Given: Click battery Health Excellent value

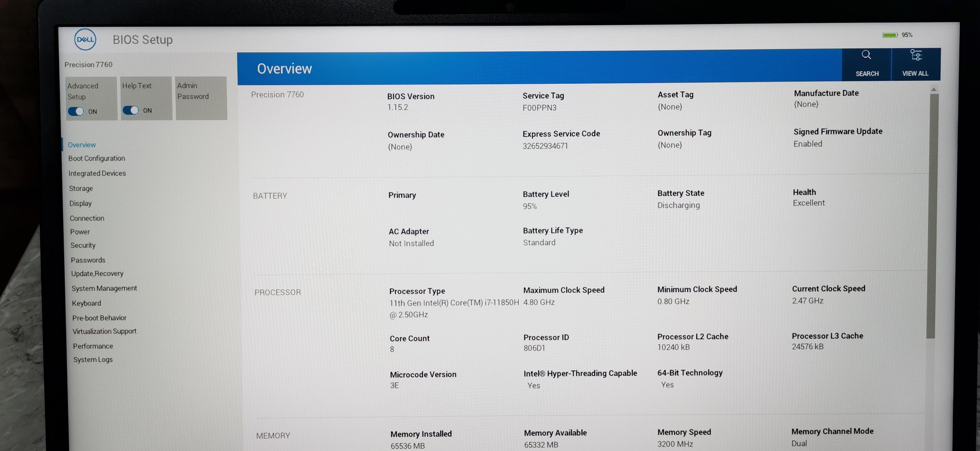Looking at the screenshot, I should click(x=809, y=203).
